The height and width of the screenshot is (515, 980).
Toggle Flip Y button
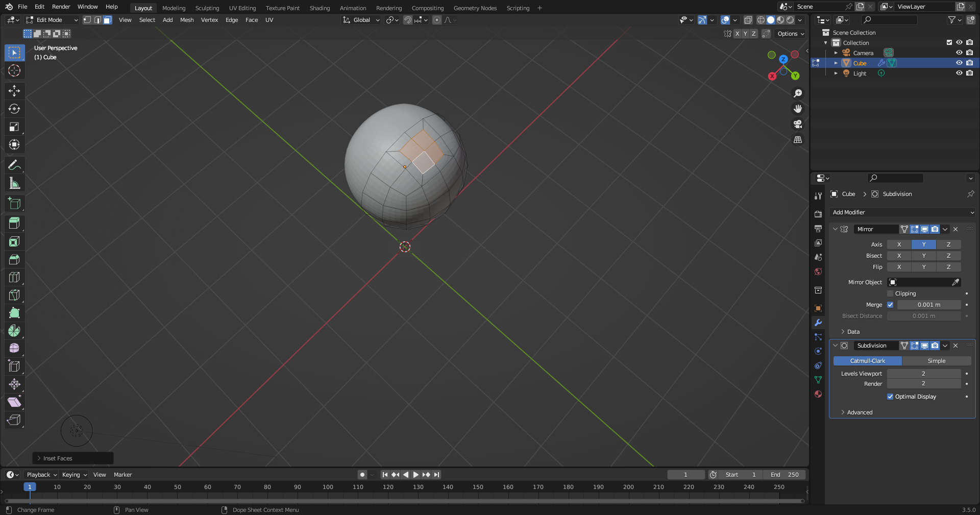(x=923, y=267)
